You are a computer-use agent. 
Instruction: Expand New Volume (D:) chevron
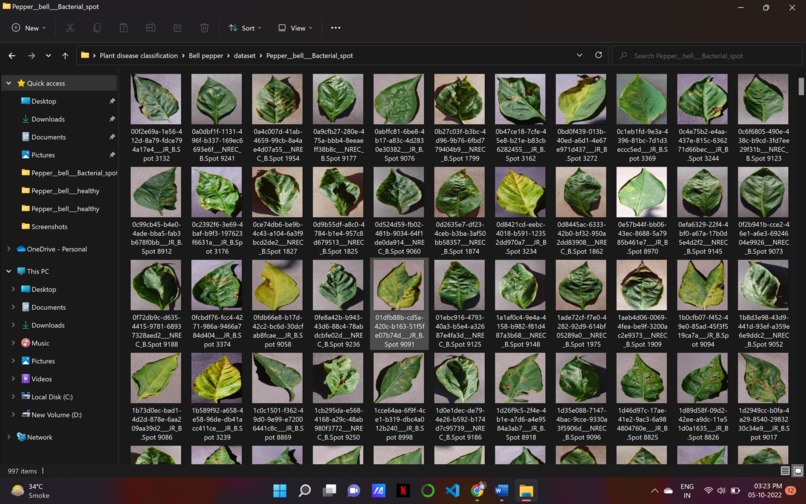pyautogui.click(x=13, y=415)
